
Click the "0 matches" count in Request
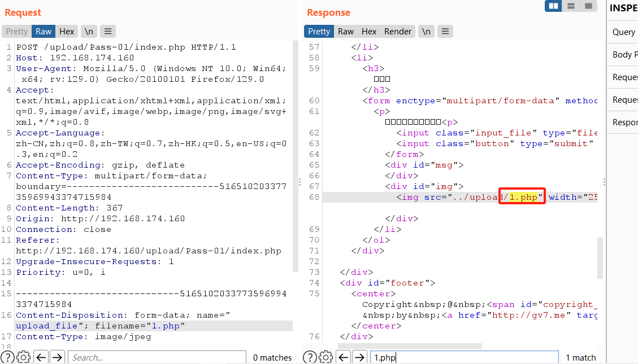[272, 357]
